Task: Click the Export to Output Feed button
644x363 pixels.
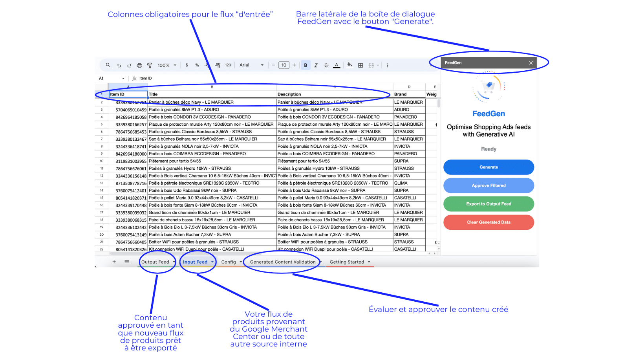Action: [x=489, y=204]
